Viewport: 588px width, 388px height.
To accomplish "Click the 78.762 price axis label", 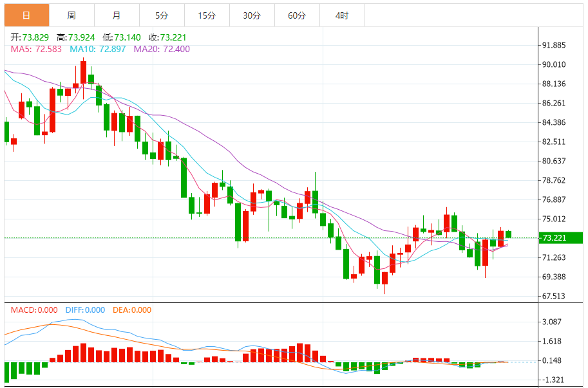I will coord(554,180).
